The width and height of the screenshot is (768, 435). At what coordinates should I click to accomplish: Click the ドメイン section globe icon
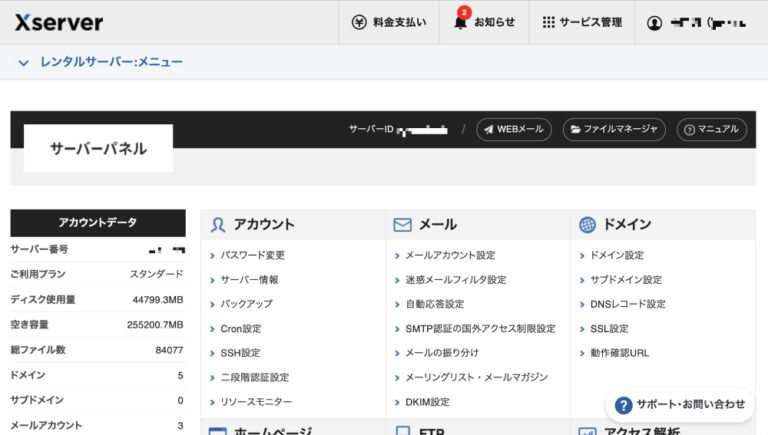pos(587,225)
